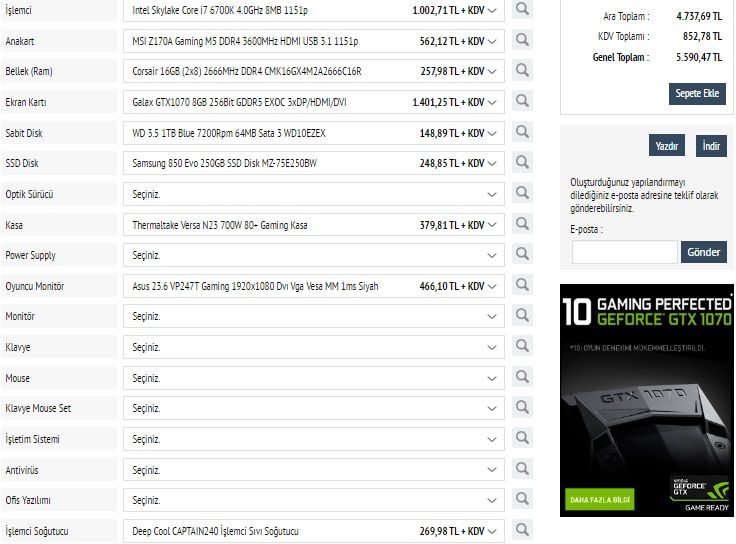The image size is (736, 544).
Task: Open the Anakart dropdown showing MSI Z170A
Action: [x=314, y=41]
